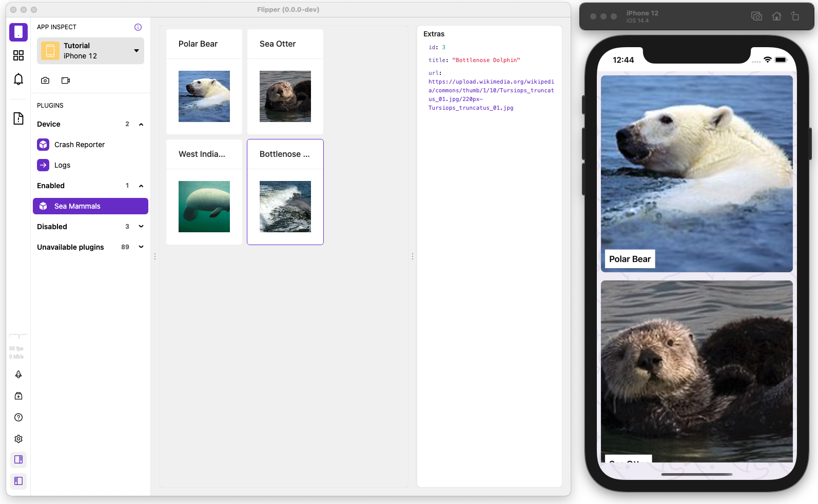Viewport: 818px width, 504px height.
Task: Click the info icon next to App Inspect
Action: [138, 27]
